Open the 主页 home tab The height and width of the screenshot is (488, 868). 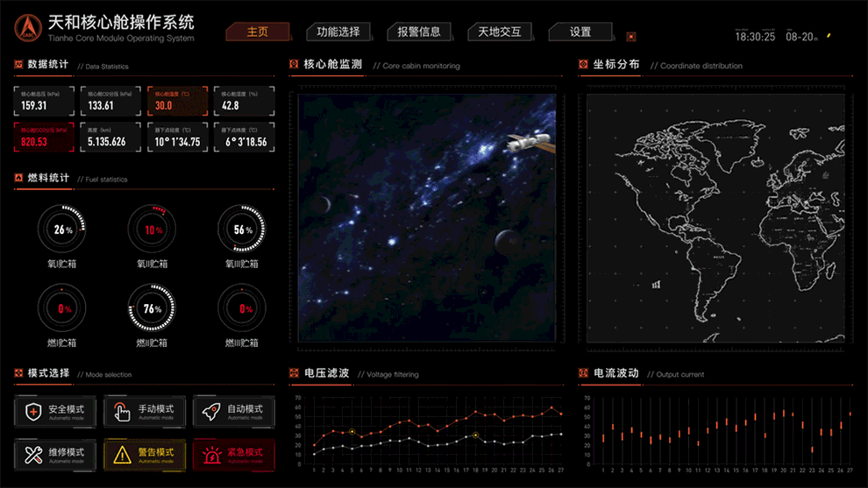coord(258,32)
